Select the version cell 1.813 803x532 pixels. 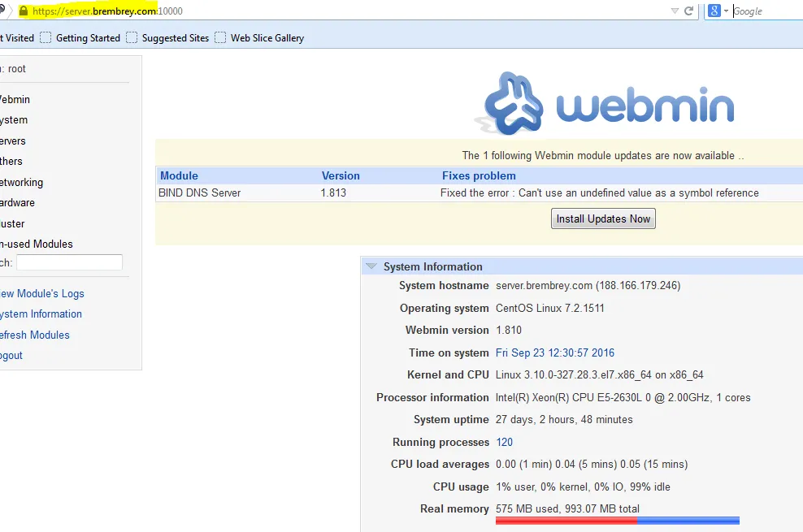coord(333,192)
